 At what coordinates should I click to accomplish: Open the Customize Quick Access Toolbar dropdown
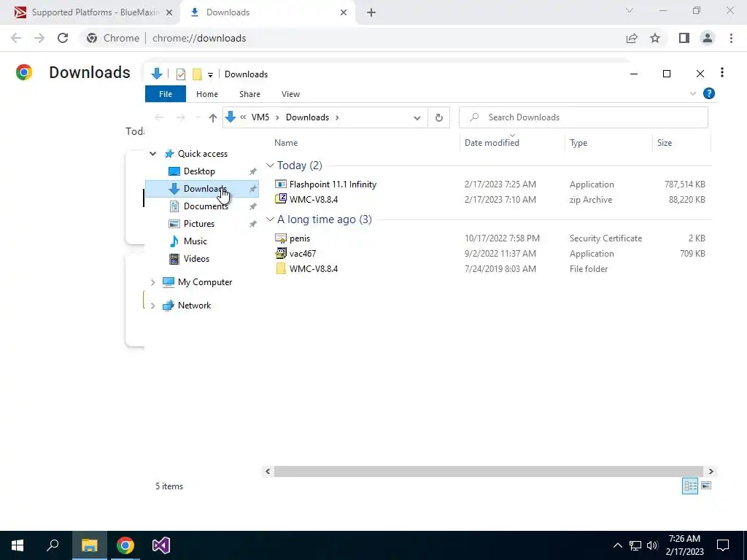pyautogui.click(x=210, y=75)
